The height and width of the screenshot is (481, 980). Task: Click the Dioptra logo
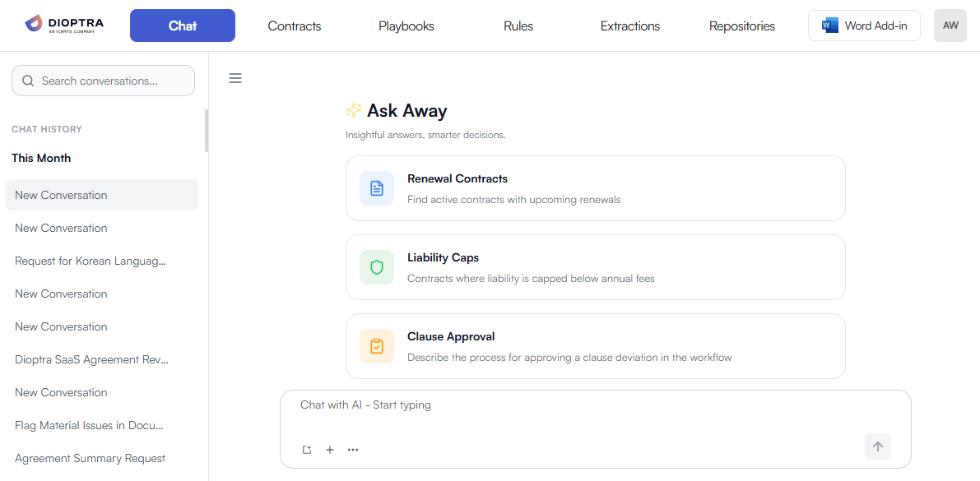pyautogui.click(x=64, y=25)
